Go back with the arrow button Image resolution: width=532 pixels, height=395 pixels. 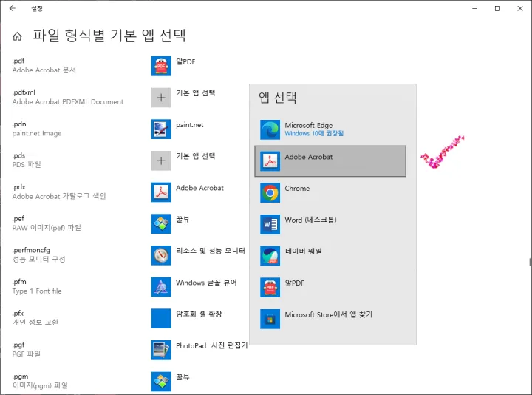tap(13, 8)
